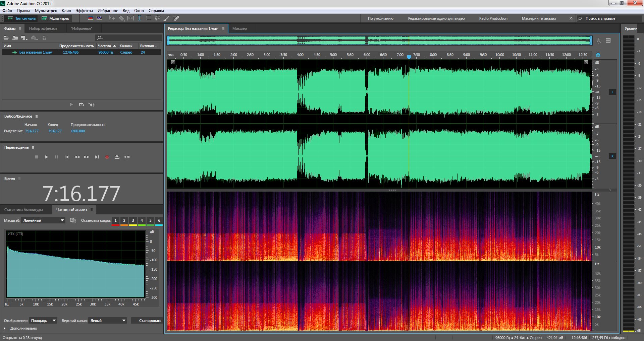Viewport: 644px width, 341px height.
Task: Toggle the right channel R button
Action: point(612,156)
